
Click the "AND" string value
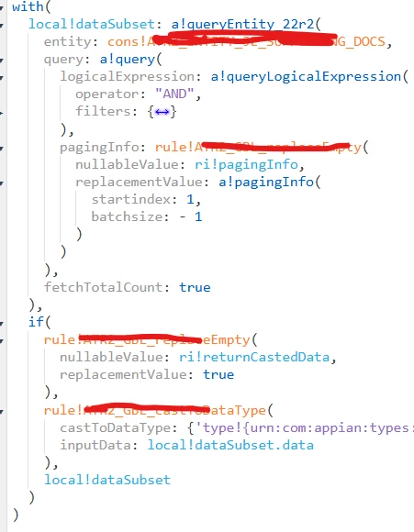point(174,94)
